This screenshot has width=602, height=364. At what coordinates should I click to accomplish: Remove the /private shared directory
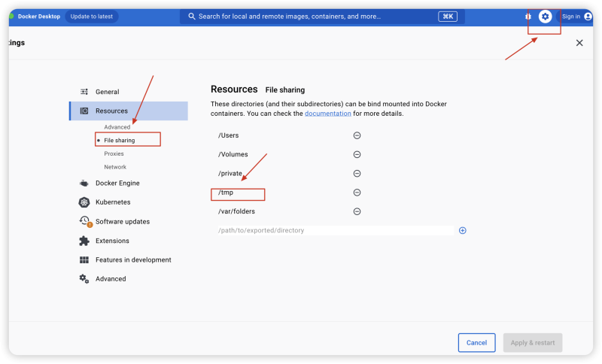tap(357, 174)
